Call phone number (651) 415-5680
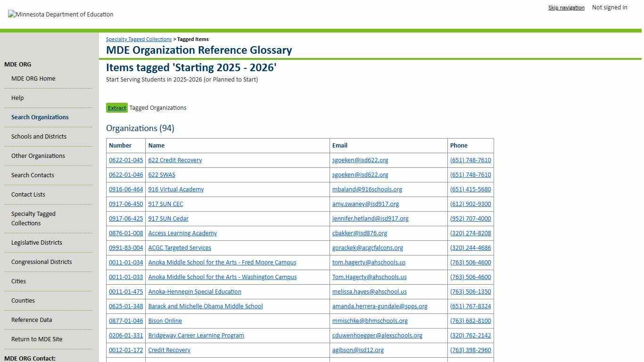Image resolution: width=644 pixels, height=362 pixels. 471,189
